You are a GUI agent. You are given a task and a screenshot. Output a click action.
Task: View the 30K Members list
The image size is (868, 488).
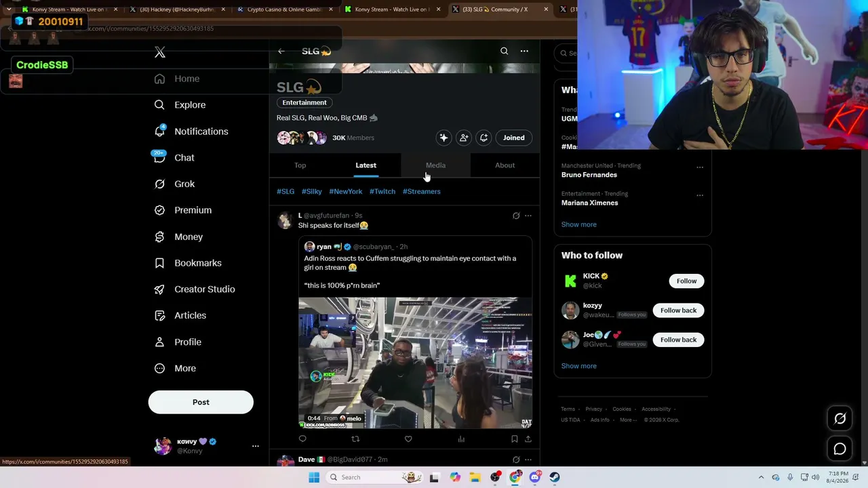pos(353,138)
